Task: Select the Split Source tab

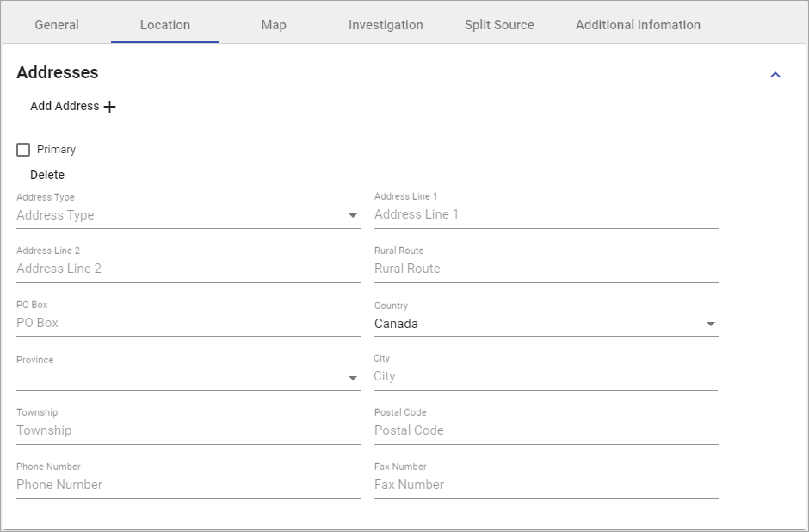Action: pos(499,25)
